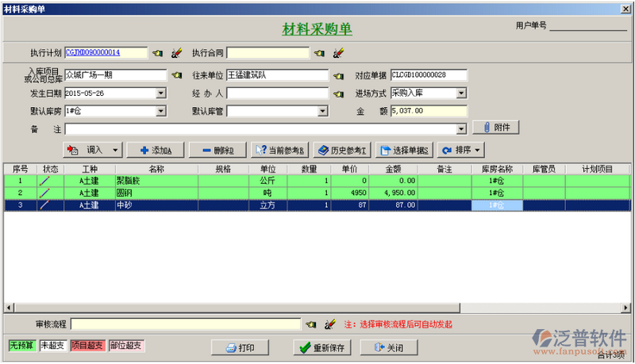This screenshot has width=635, height=364.
Task: Click the 对应单据 input field
Action: pos(429,75)
